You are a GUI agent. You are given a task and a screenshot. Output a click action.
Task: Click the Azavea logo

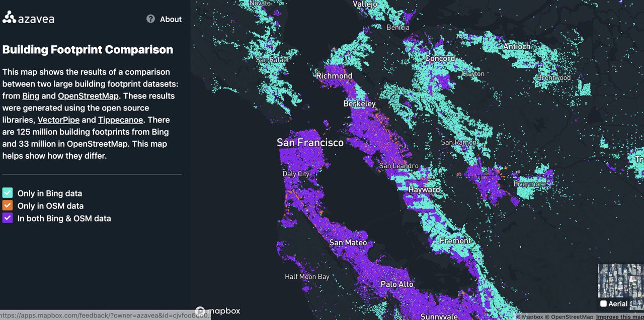28,19
